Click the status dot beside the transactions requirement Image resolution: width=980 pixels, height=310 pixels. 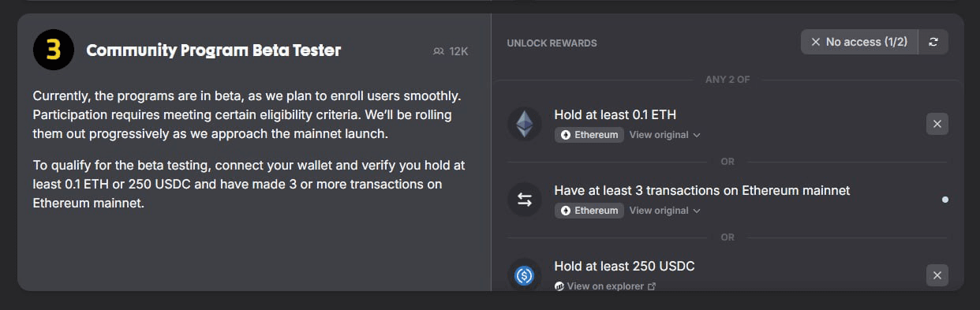(945, 200)
